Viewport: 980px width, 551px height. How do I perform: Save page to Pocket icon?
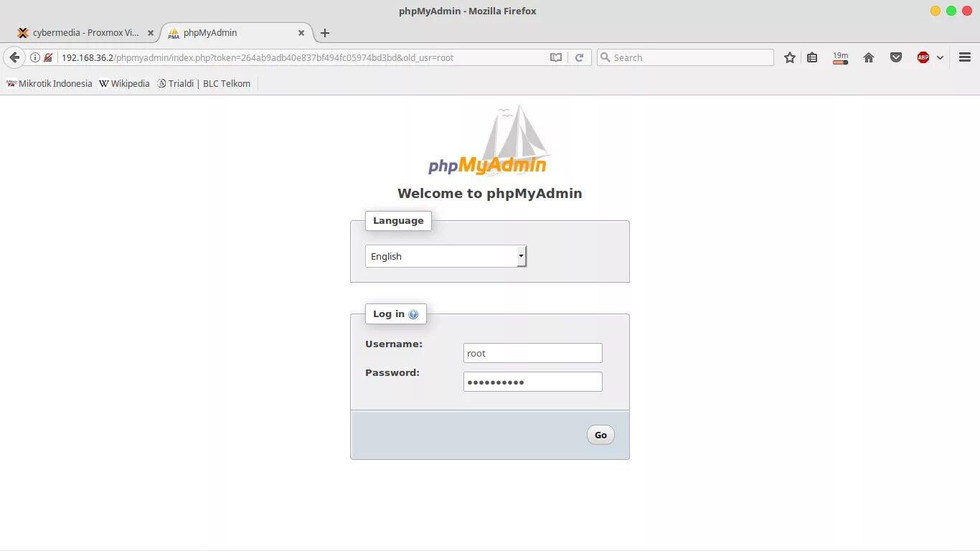click(896, 57)
